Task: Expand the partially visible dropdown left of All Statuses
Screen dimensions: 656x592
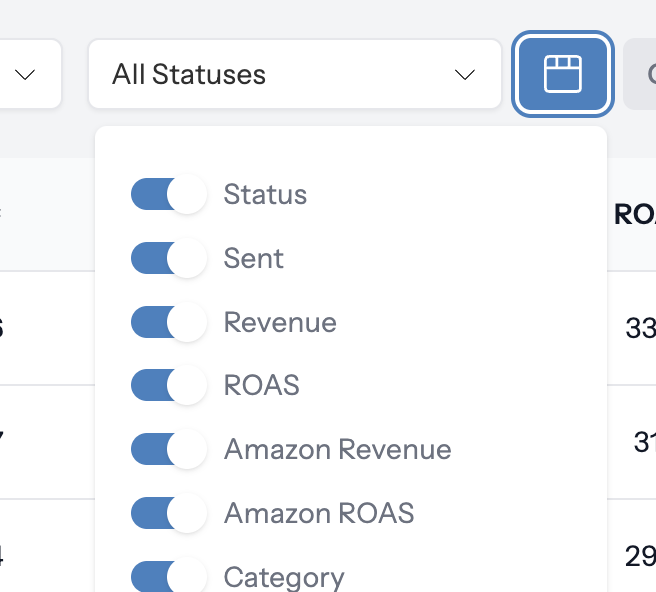Action: pos(28,74)
